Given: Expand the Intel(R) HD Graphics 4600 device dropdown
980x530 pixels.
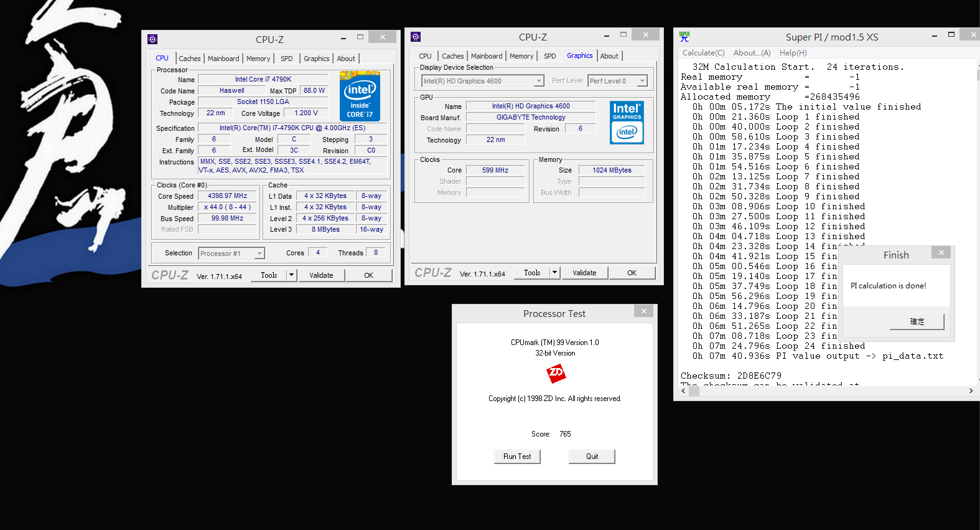Looking at the screenshot, I should click(x=539, y=81).
